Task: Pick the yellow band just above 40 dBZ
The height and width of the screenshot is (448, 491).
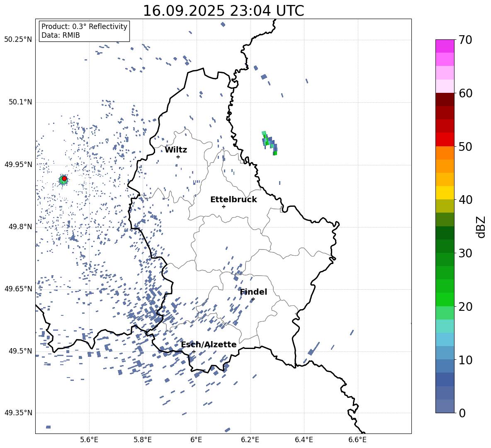Action: [x=445, y=193]
